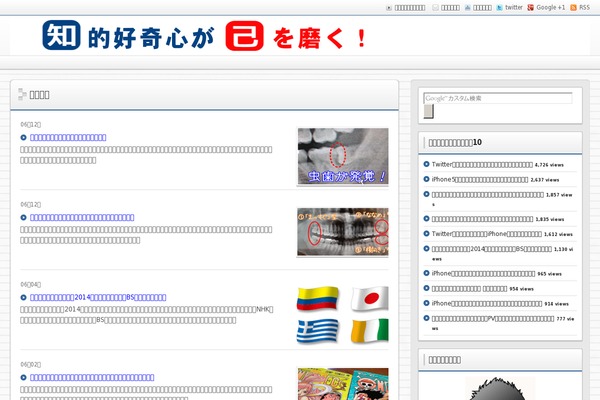The image size is (600, 400).
Task: Click the popular posts heading ending in 10
Action: [455, 142]
